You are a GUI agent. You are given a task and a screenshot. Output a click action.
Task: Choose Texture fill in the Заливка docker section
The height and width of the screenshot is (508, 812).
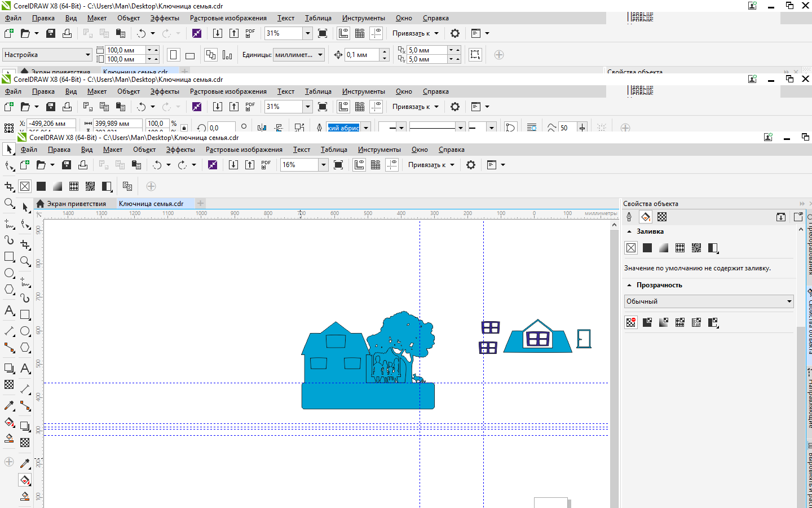(696, 248)
